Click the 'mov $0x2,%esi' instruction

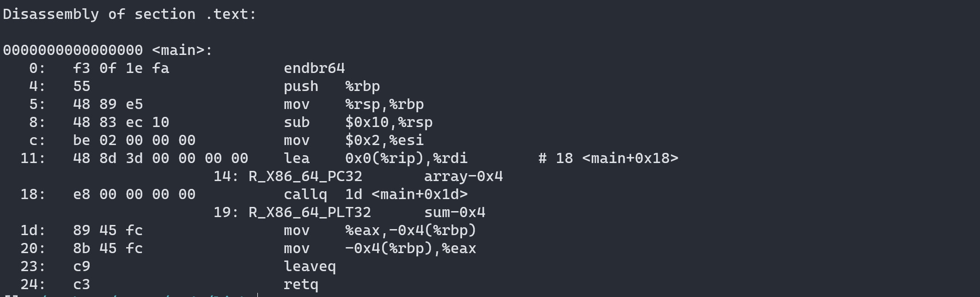(353, 140)
